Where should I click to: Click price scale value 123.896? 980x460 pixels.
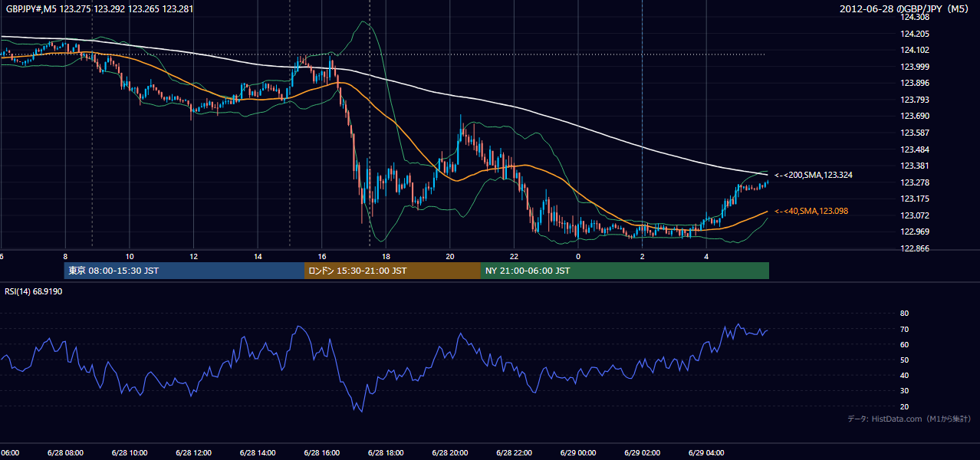pos(916,83)
